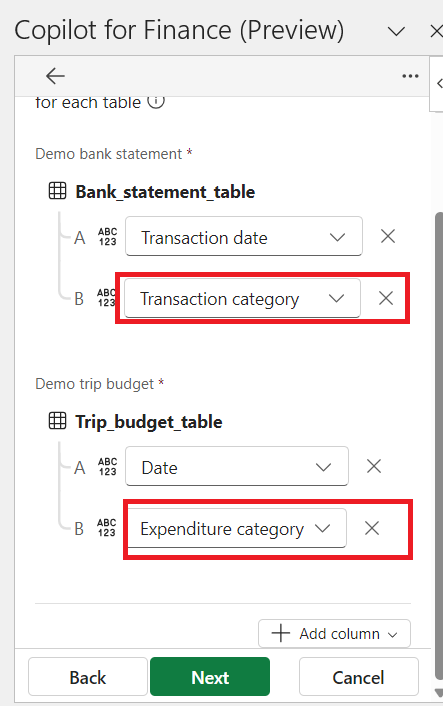Click the ABC 123 type icon beside Transaction date

point(108,237)
